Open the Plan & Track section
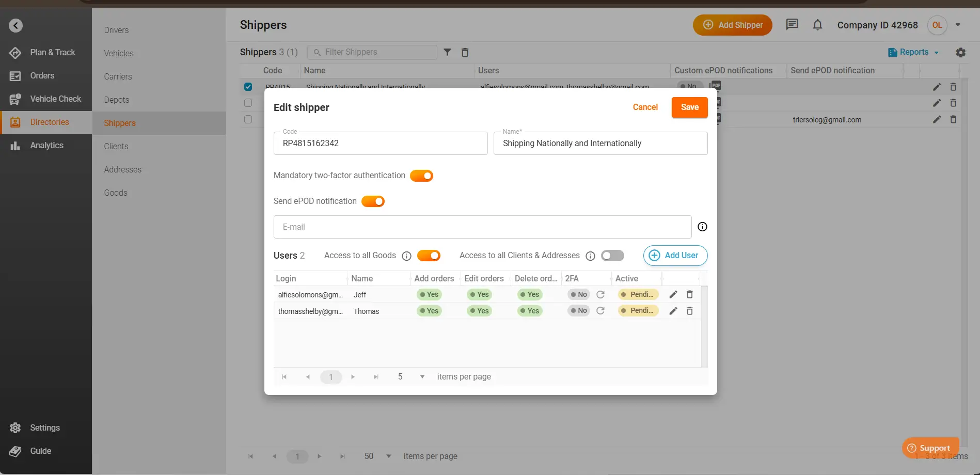 [45, 52]
